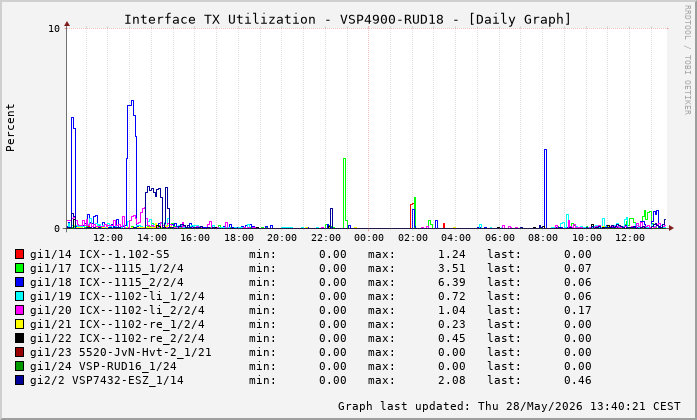The width and height of the screenshot is (697, 420).
Task: Click the max value 0.72 for gi1/19
Action: (x=452, y=296)
